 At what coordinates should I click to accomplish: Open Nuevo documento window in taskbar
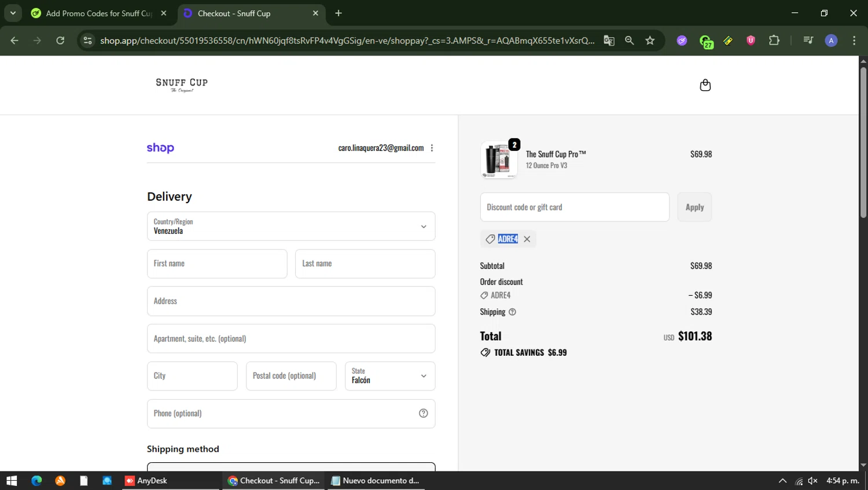375,481
